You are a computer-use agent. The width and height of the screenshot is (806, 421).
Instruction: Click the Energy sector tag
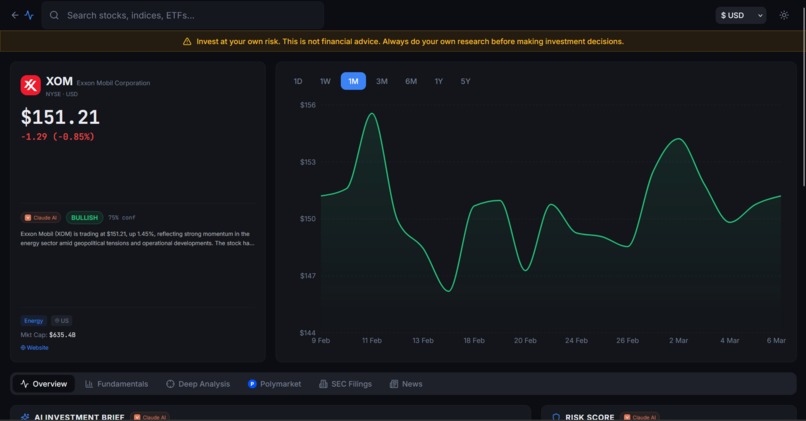coord(33,321)
